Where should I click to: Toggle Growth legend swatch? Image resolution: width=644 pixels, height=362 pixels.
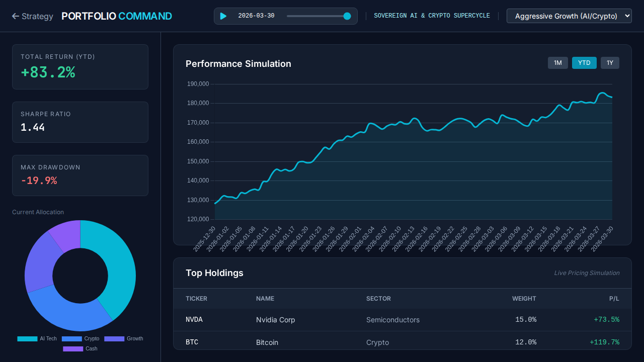pyautogui.click(x=114, y=339)
